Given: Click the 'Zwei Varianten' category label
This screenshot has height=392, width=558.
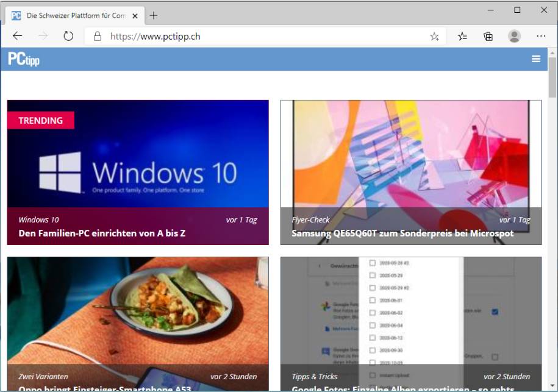Looking at the screenshot, I should click(x=43, y=376).
